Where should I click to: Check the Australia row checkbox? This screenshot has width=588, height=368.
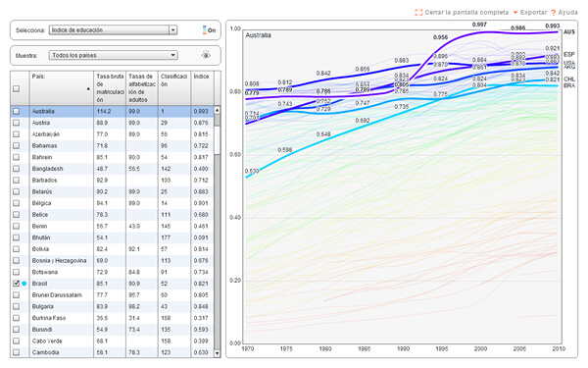[x=16, y=111]
